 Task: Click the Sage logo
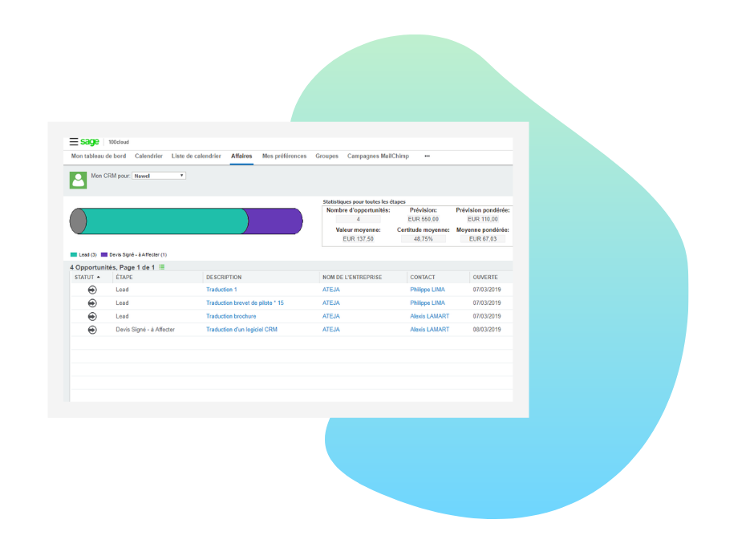[x=89, y=140]
